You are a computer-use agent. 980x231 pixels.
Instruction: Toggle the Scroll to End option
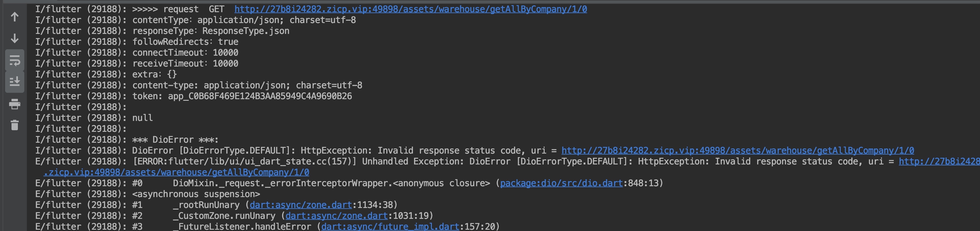coord(14,81)
